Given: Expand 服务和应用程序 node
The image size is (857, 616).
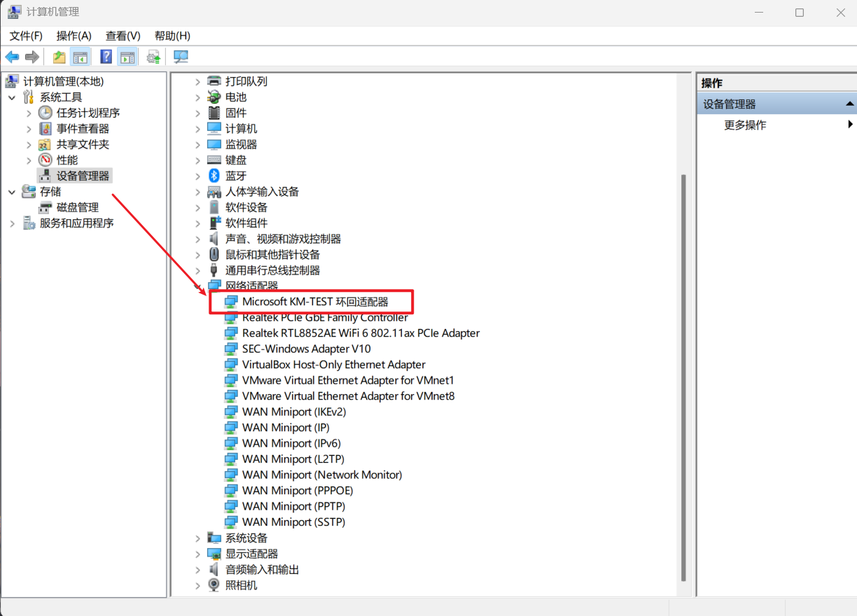Looking at the screenshot, I should 12,223.
